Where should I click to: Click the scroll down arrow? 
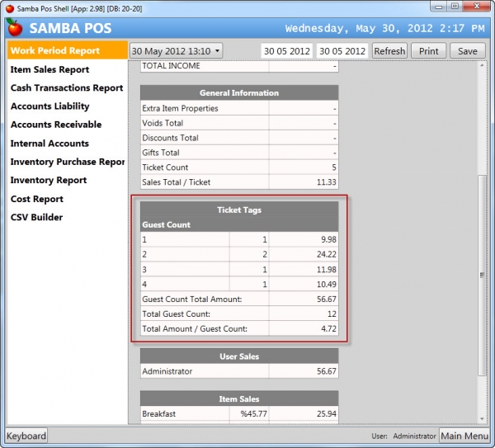point(482,418)
